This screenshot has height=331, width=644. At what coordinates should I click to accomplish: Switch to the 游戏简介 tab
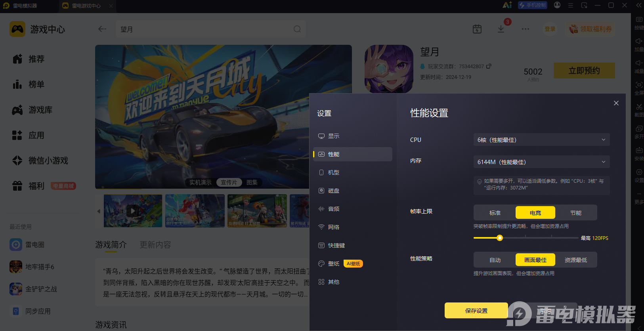click(111, 245)
